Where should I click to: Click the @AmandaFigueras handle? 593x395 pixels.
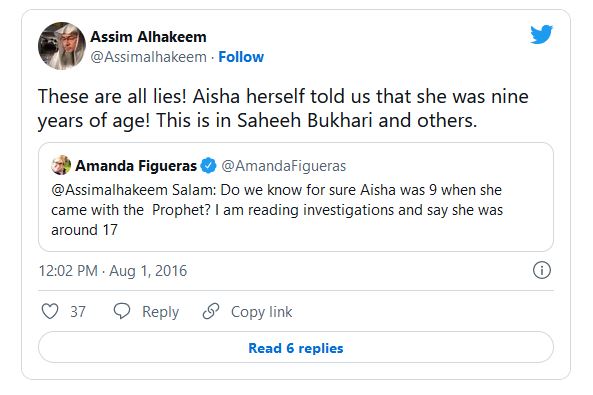pyautogui.click(x=284, y=166)
